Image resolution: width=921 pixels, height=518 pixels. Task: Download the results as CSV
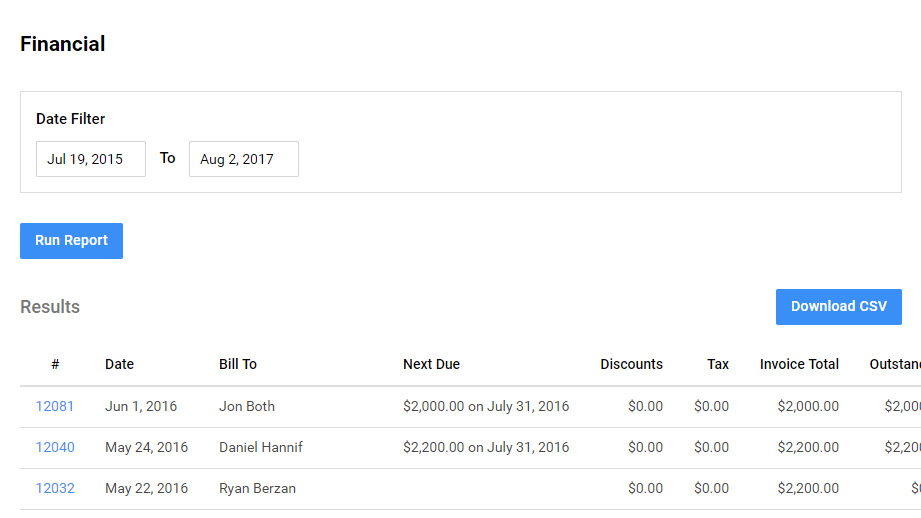click(838, 307)
